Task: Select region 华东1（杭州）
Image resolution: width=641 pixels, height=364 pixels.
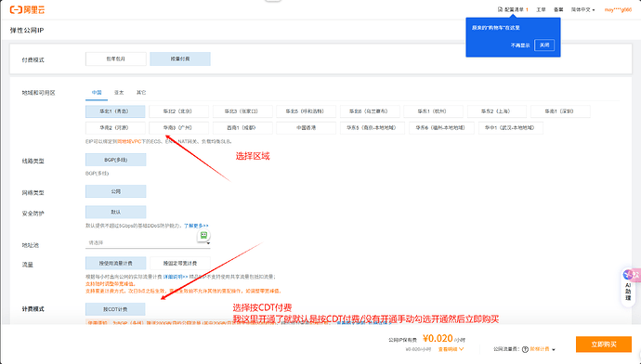Action: coord(433,111)
